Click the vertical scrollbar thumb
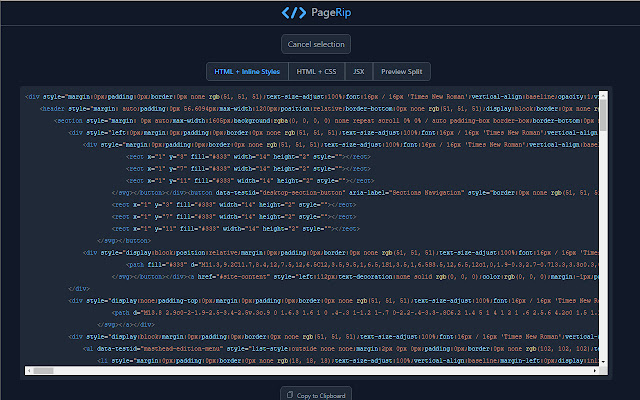Screen dimensions: 640x400 603,115
